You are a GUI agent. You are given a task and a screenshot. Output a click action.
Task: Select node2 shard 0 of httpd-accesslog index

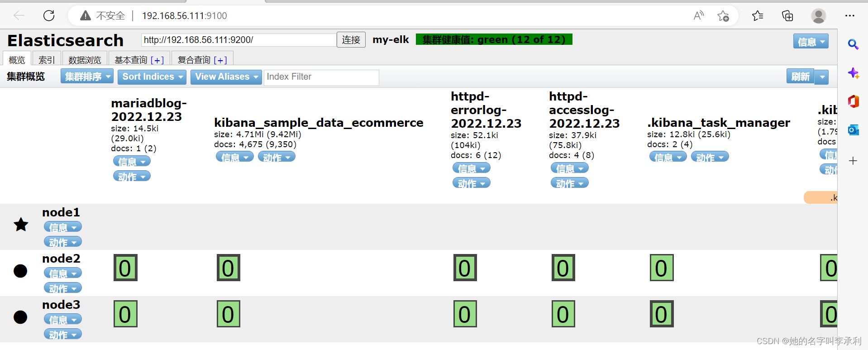tap(563, 268)
